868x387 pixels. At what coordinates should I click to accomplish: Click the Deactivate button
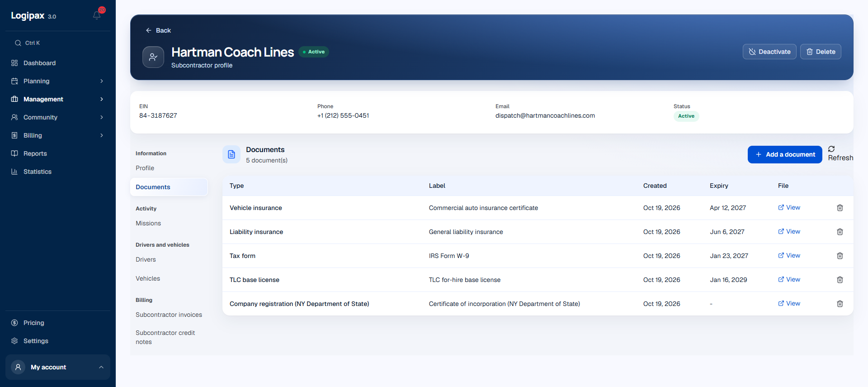[769, 52]
